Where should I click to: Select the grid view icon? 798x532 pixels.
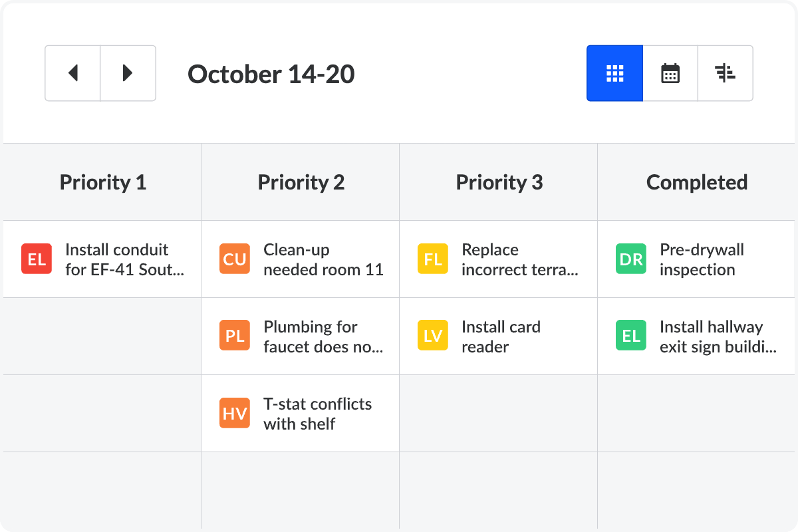pos(614,73)
